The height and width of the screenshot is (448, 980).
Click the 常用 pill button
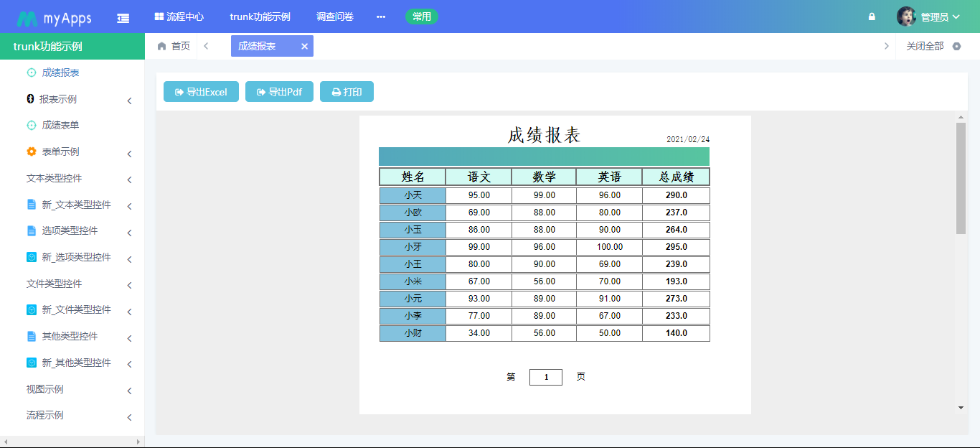(422, 17)
